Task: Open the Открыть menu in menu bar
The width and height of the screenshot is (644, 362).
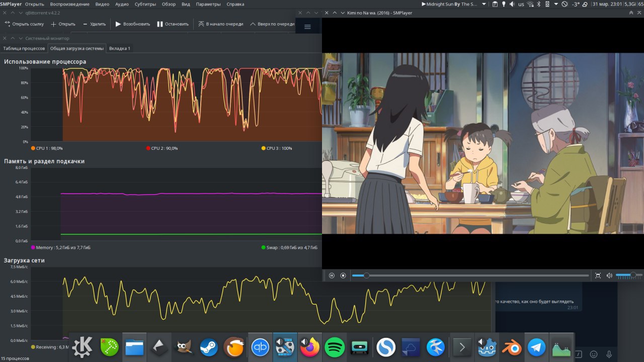Action: click(35, 4)
